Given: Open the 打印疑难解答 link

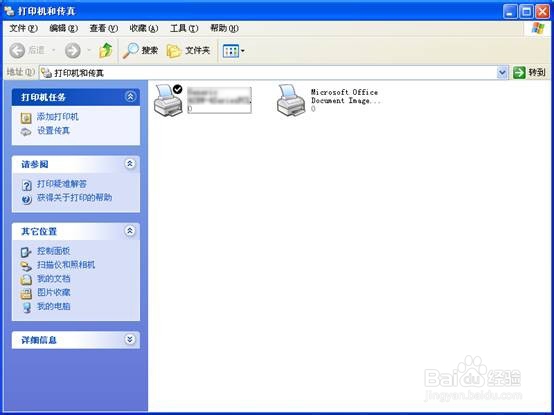Looking at the screenshot, I should click(62, 184).
